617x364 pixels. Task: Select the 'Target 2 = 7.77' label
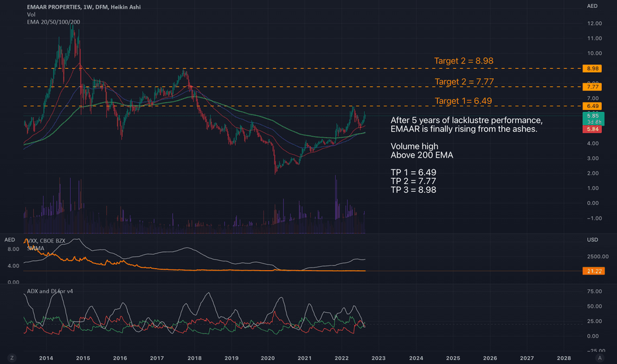coord(464,81)
